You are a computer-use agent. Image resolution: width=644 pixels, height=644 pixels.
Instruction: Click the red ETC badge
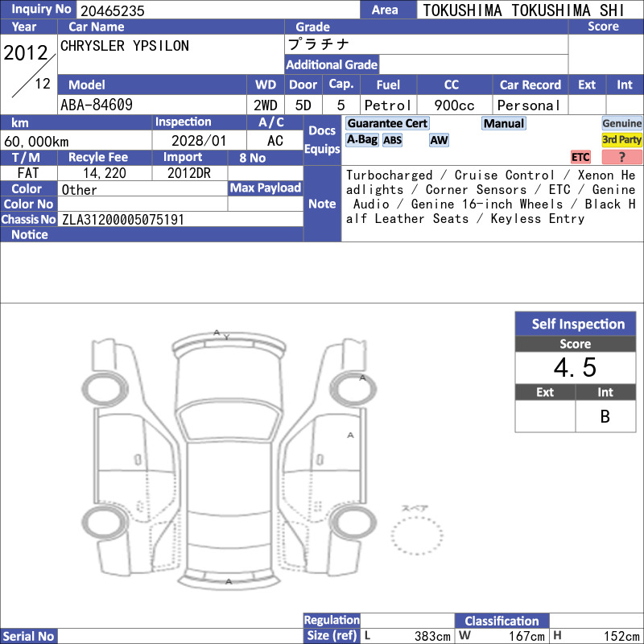(580, 157)
